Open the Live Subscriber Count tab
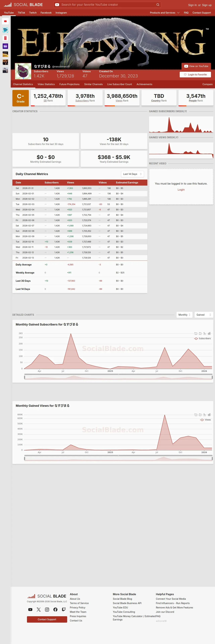 120,84
